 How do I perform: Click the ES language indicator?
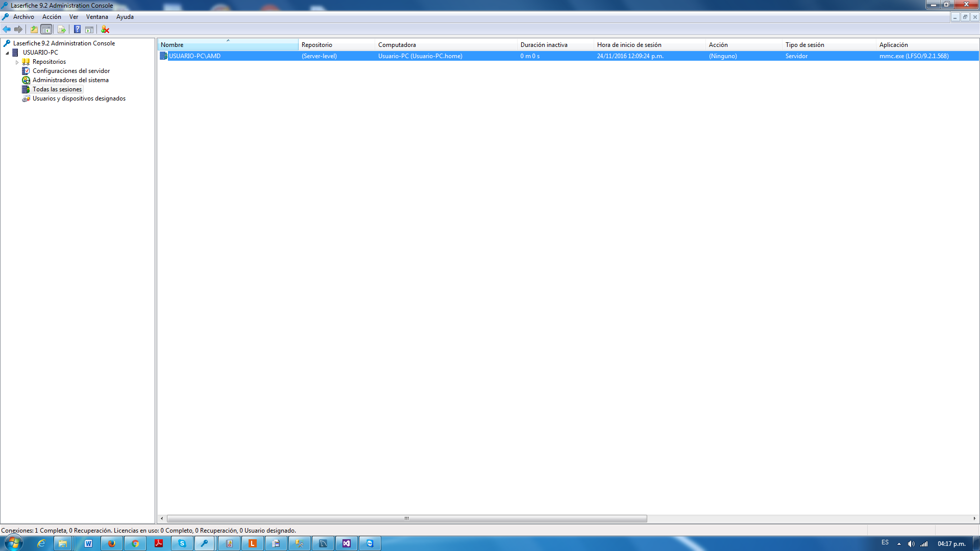(x=885, y=543)
